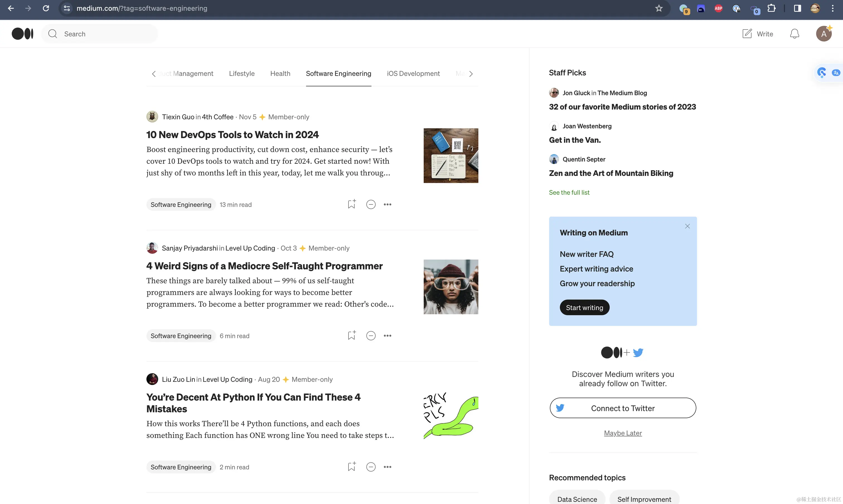Click the Medium logo home icon
This screenshot has height=504, width=843.
tap(22, 34)
